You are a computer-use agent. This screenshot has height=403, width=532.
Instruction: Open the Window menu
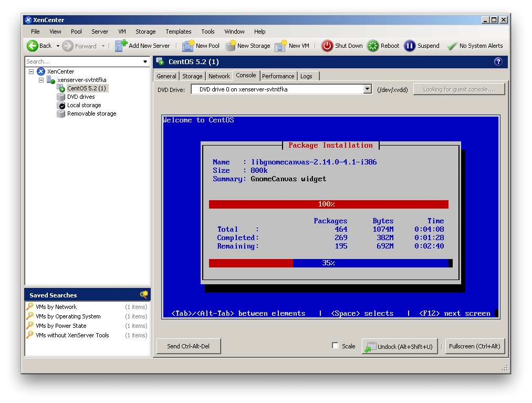click(x=234, y=32)
